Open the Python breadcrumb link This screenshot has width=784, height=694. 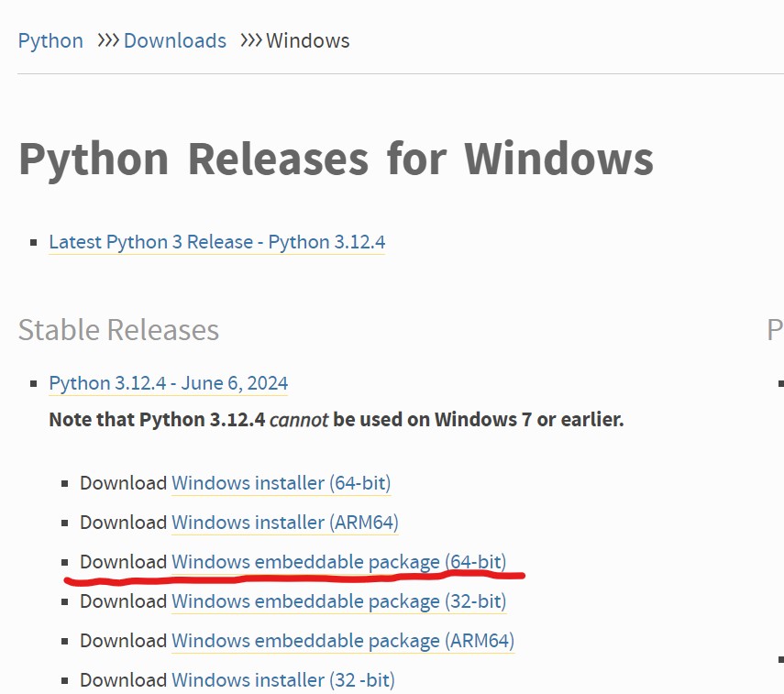(50, 41)
